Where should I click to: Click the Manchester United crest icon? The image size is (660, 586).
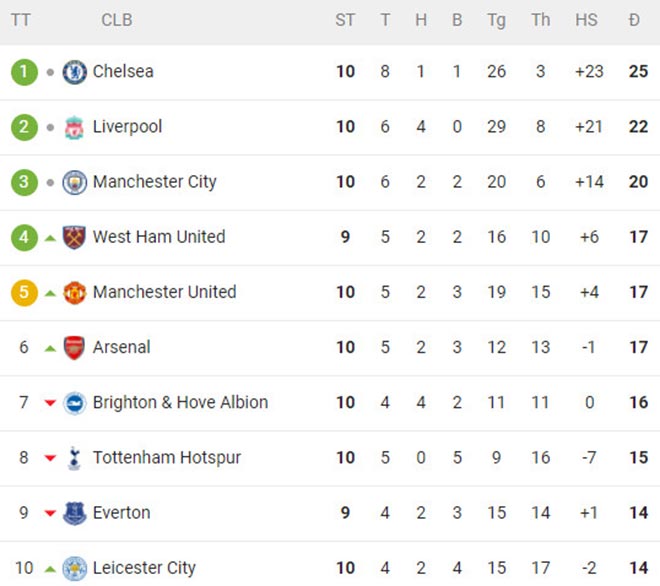(75, 292)
